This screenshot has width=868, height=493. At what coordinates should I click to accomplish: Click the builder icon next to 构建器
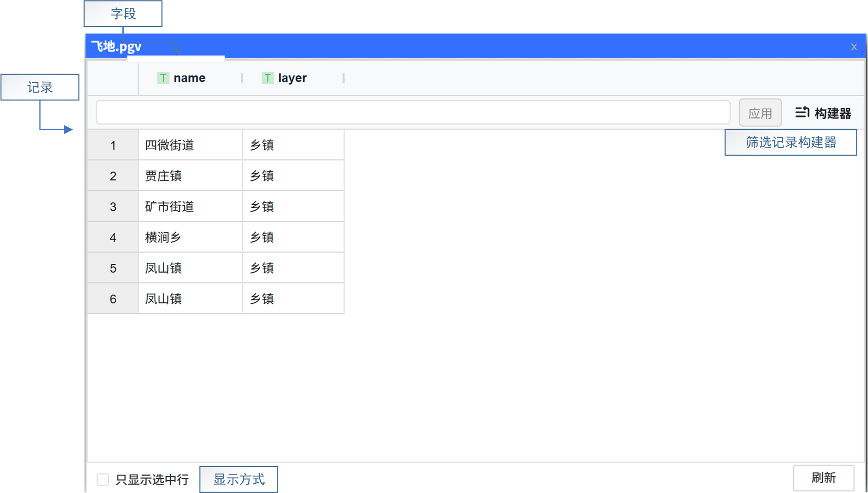click(802, 113)
